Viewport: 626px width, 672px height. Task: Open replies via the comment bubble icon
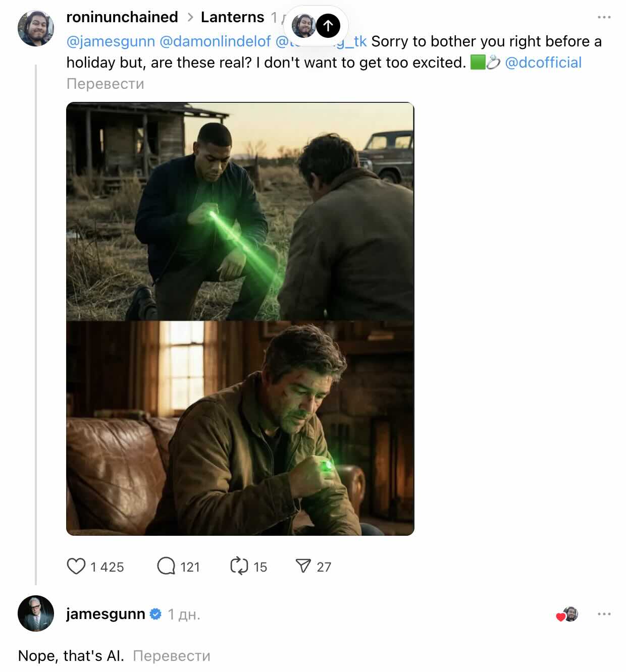[x=166, y=566]
